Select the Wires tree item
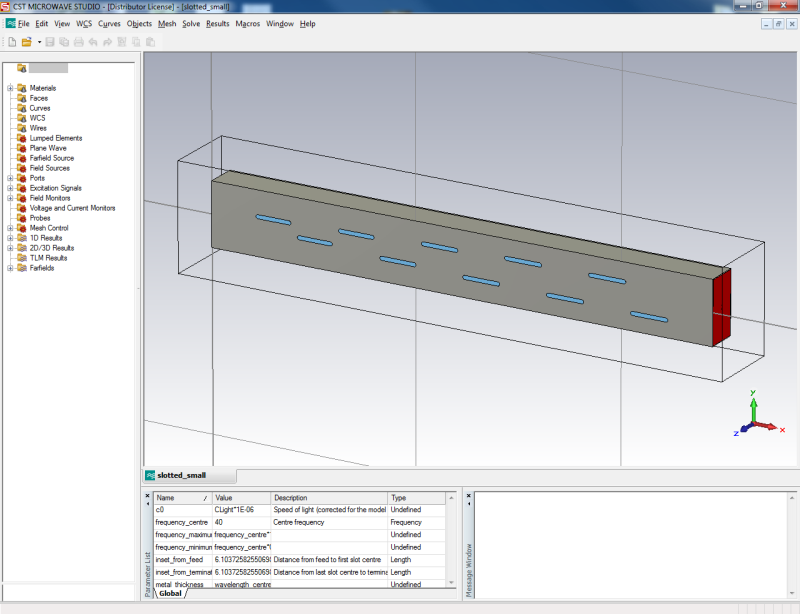Image resolution: width=800 pixels, height=614 pixels. coord(38,128)
